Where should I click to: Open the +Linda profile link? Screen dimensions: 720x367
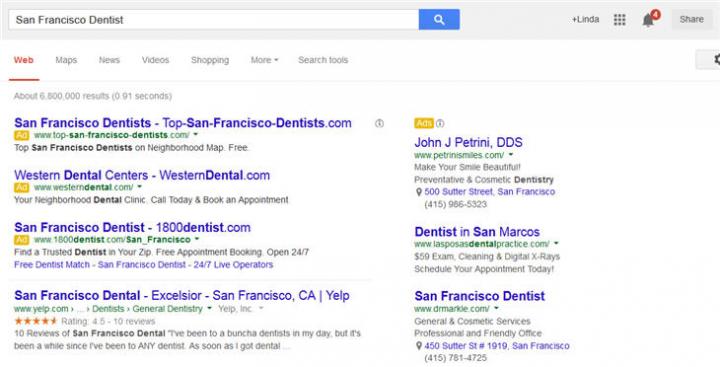(585, 19)
